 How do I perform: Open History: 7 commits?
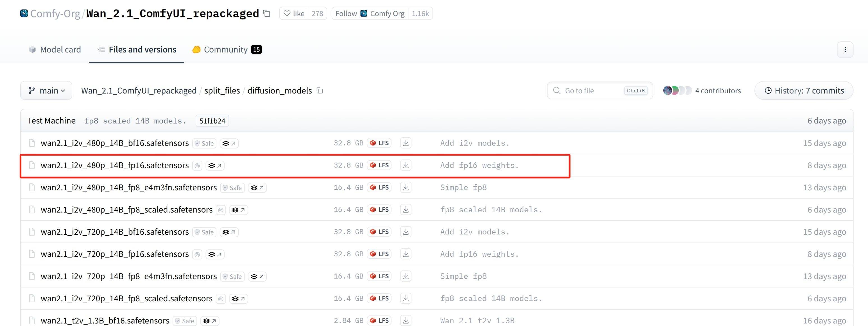click(x=804, y=91)
